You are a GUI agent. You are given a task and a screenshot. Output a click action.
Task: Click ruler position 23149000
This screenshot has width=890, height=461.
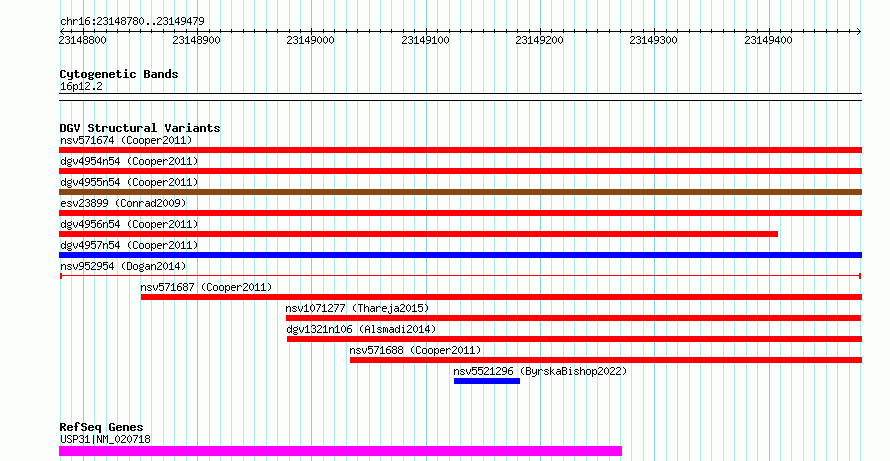point(310,40)
